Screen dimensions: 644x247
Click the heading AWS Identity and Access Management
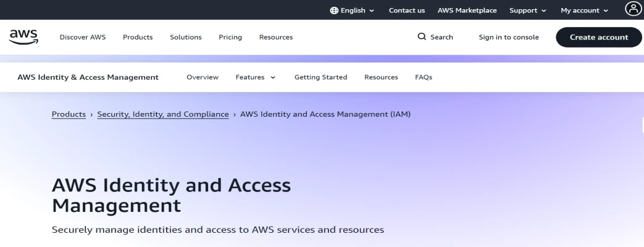coord(171,195)
